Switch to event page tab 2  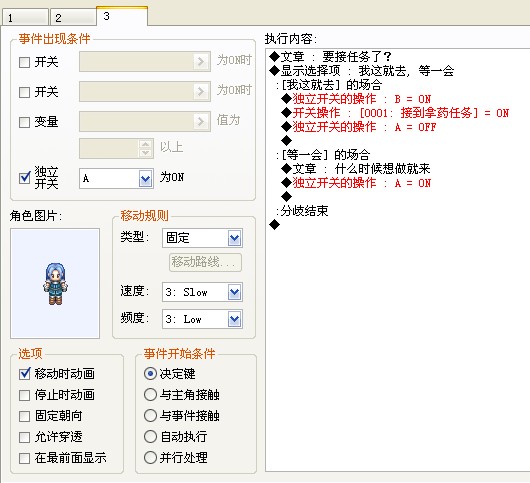point(73,17)
